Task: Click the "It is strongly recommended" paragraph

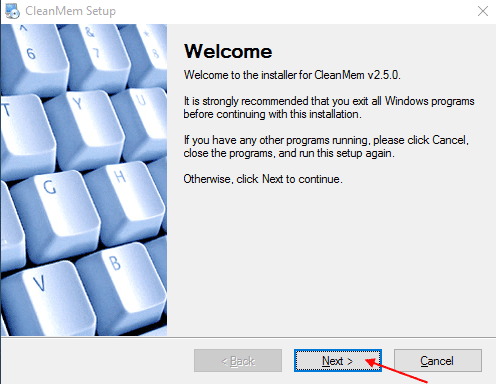Action: point(329,107)
